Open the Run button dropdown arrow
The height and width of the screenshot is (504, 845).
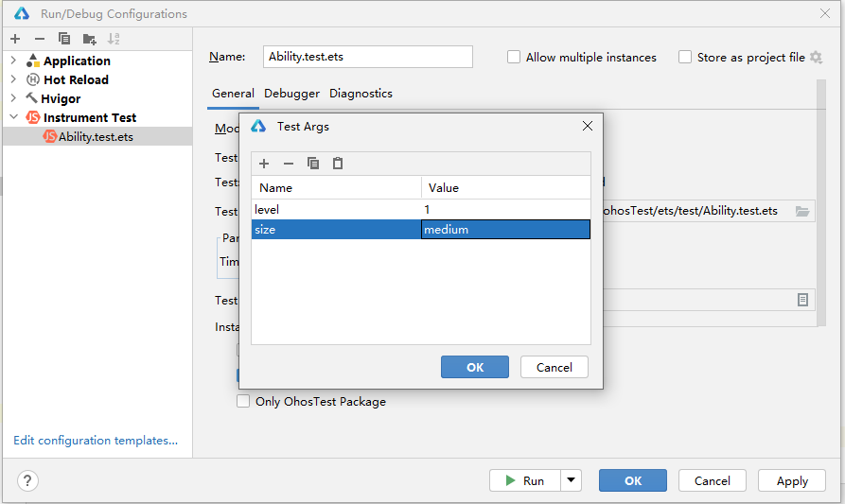[x=571, y=480]
